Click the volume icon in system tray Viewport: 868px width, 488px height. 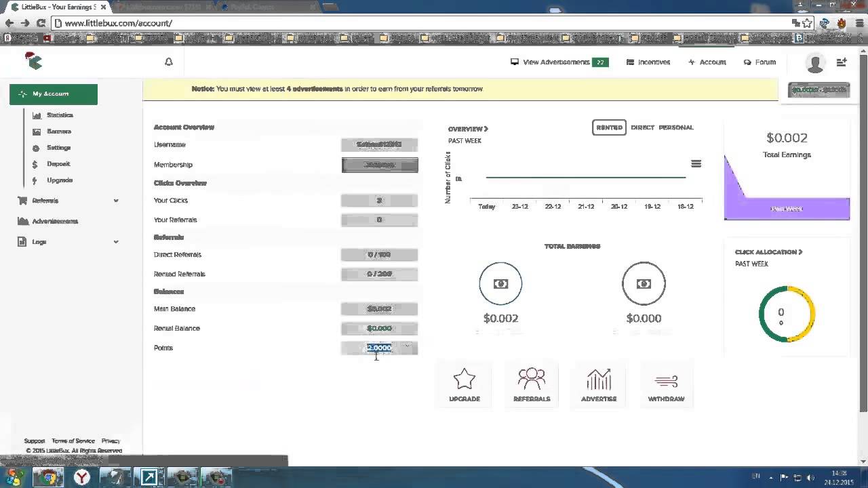811,477
